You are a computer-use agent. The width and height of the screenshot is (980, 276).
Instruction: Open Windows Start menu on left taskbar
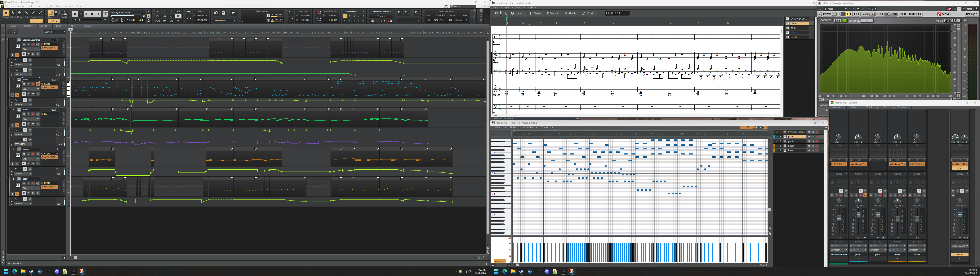click(x=6, y=271)
